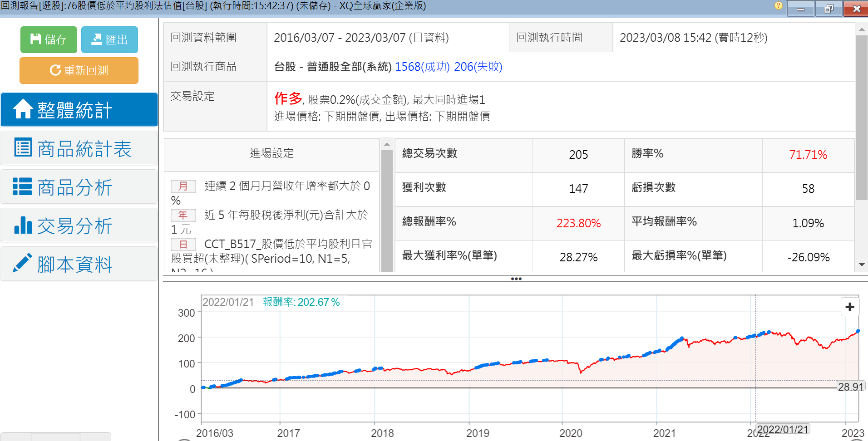Click the export (匯出) icon

pos(96,39)
